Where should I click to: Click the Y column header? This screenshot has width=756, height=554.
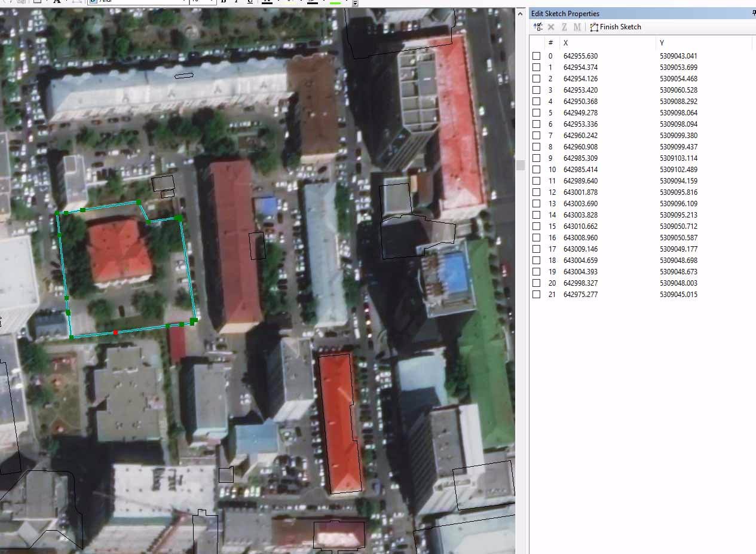[x=662, y=43]
